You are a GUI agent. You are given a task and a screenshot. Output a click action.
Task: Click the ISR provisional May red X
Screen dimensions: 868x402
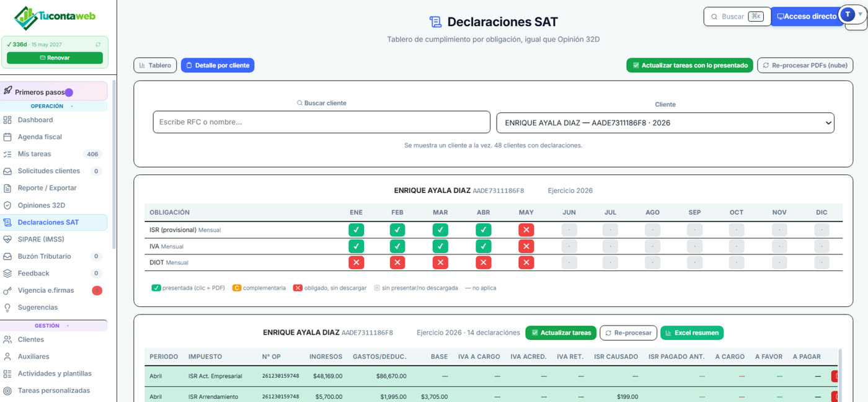pos(526,230)
